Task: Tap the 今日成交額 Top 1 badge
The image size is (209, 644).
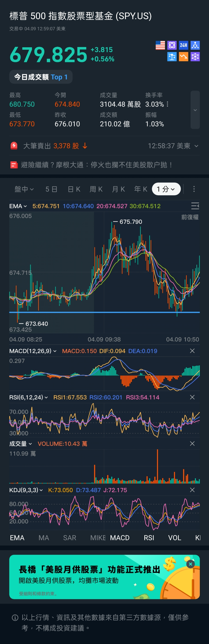Action: [41, 77]
